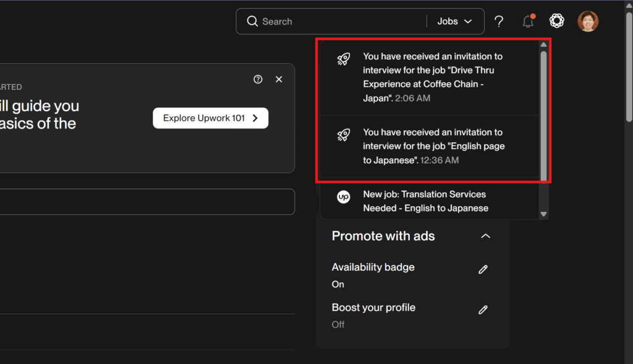Screen dimensions: 633x364
Task: Click the help icon on getting started card
Action: click(x=258, y=79)
